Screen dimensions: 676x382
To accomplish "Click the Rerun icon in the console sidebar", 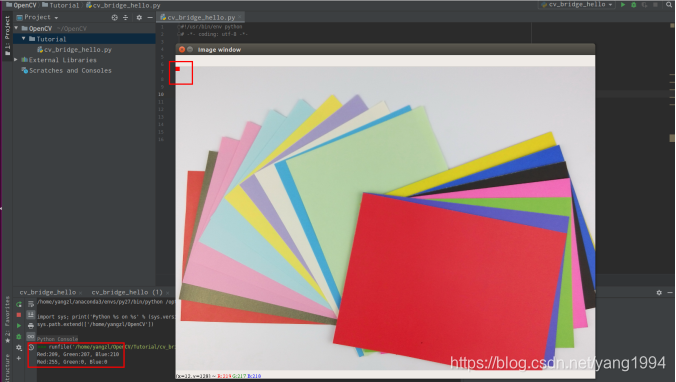I will (19, 304).
